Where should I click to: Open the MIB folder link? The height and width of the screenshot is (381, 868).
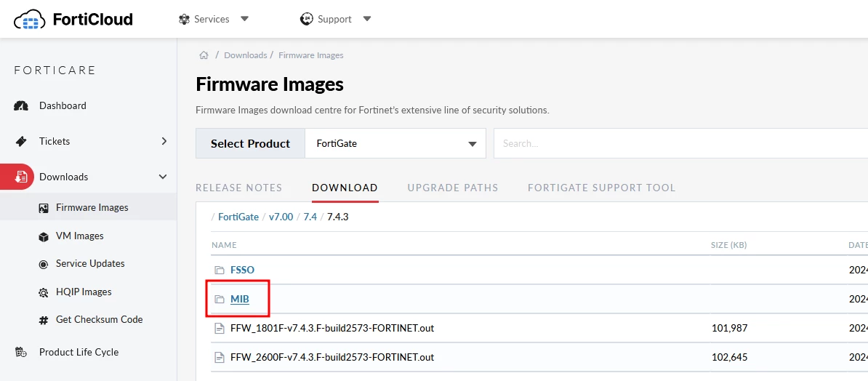(x=240, y=300)
